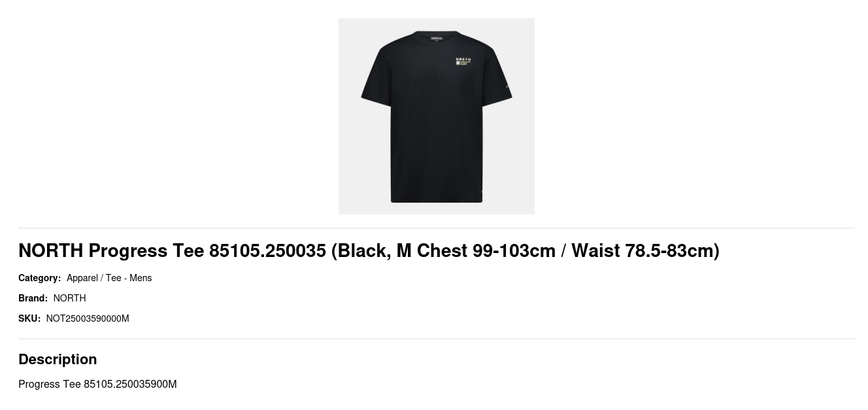Click the divider line above the Description heading
Image resolution: width=868 pixels, height=410 pixels.
(436, 339)
